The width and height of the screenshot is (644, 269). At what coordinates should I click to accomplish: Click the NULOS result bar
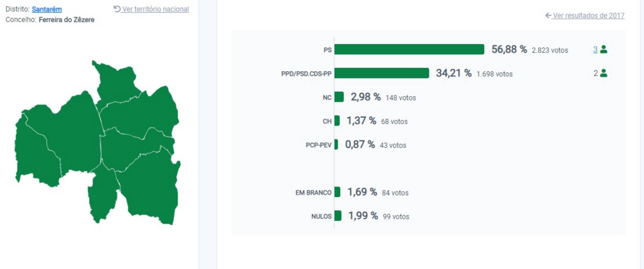[x=338, y=216]
